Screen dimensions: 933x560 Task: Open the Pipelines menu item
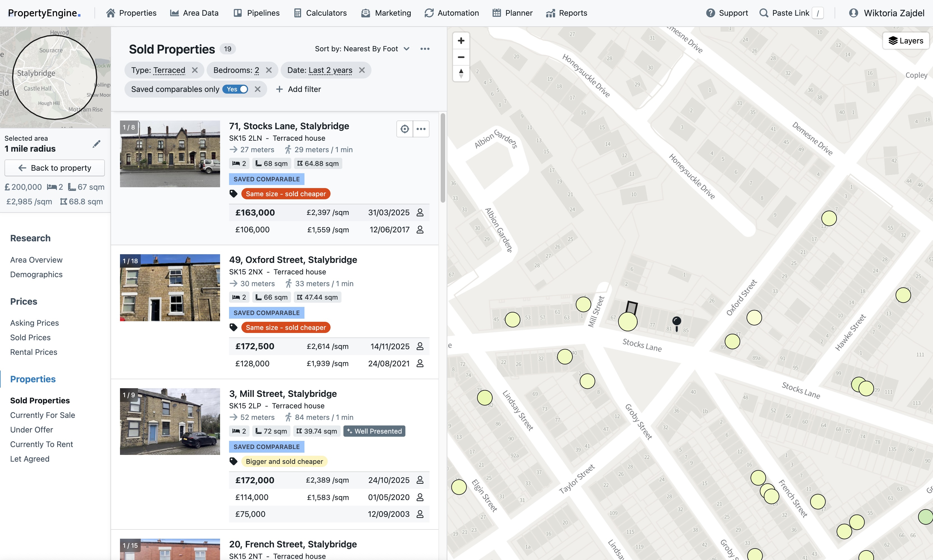(x=257, y=13)
